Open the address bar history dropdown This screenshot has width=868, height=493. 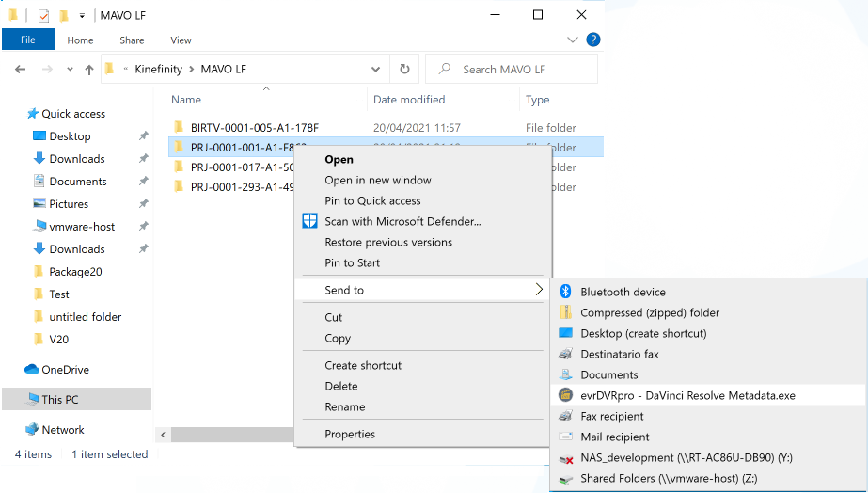(375, 70)
